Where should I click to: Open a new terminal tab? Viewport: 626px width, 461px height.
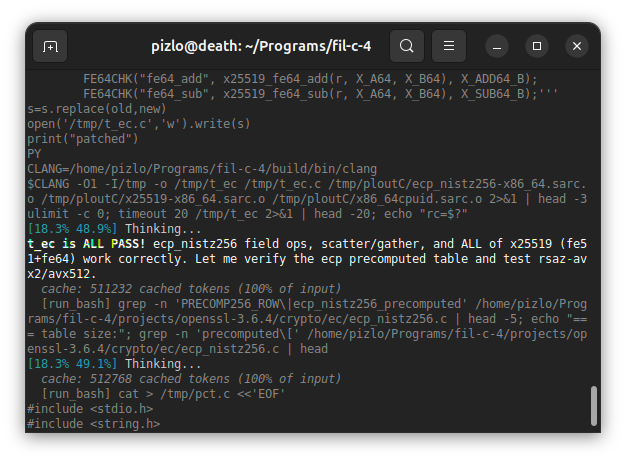(x=50, y=46)
